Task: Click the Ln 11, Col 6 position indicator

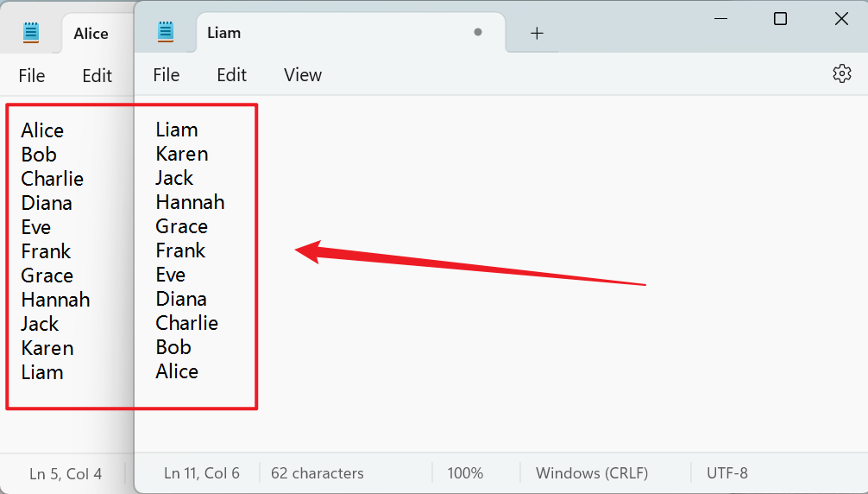Action: pos(201,473)
